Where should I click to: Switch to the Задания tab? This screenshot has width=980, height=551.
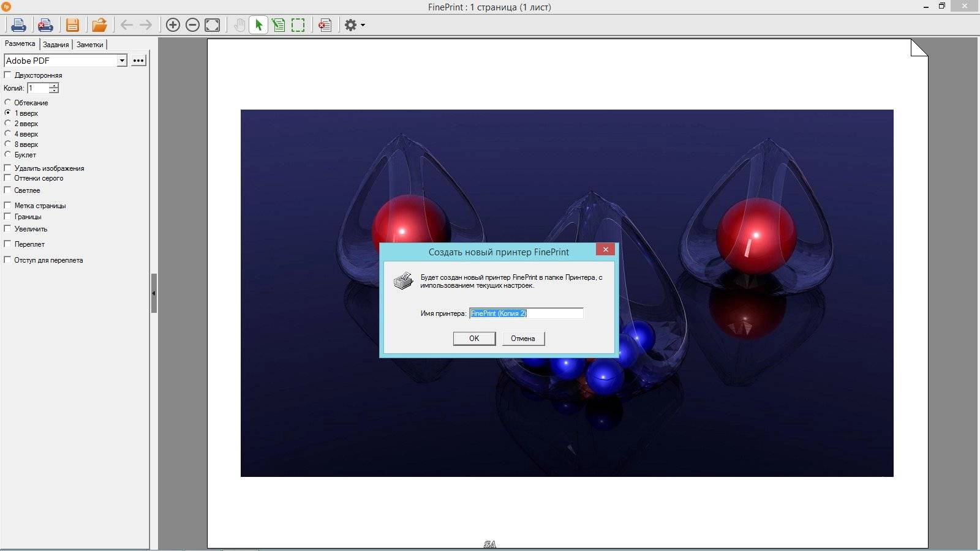pyautogui.click(x=56, y=45)
